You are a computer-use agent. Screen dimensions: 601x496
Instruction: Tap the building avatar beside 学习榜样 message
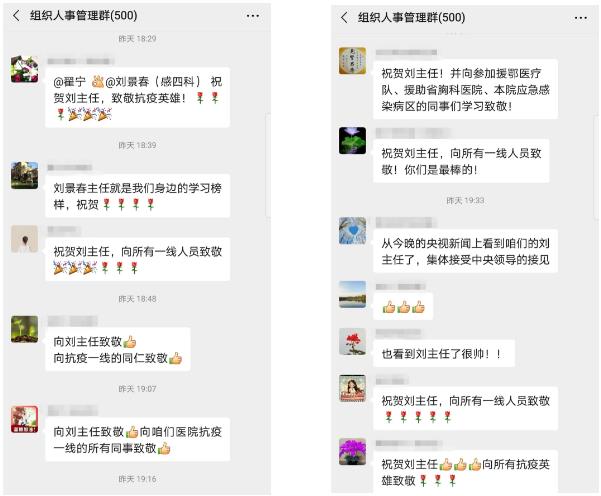(x=25, y=175)
